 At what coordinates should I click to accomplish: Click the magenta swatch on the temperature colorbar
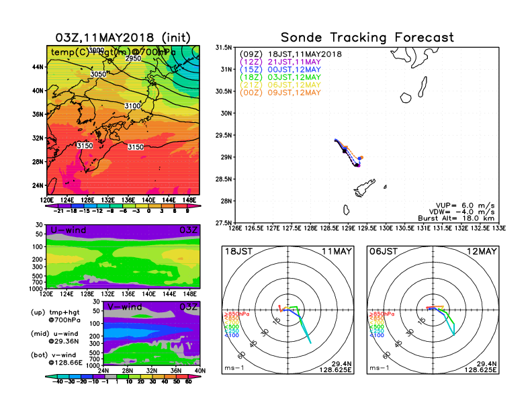pyautogui.click(x=193, y=205)
